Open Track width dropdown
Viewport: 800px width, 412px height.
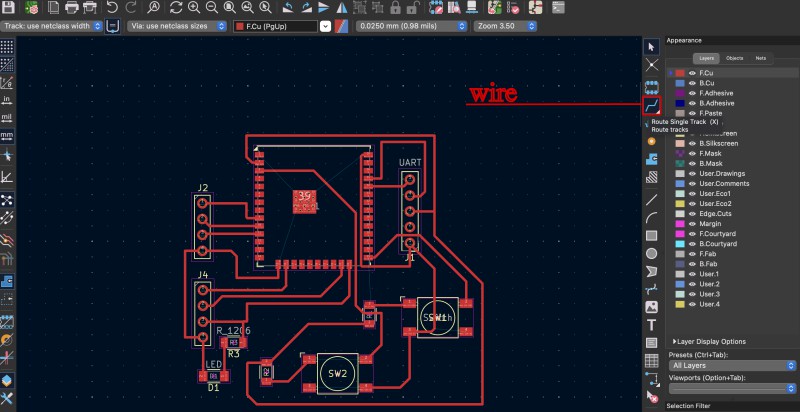[52, 26]
